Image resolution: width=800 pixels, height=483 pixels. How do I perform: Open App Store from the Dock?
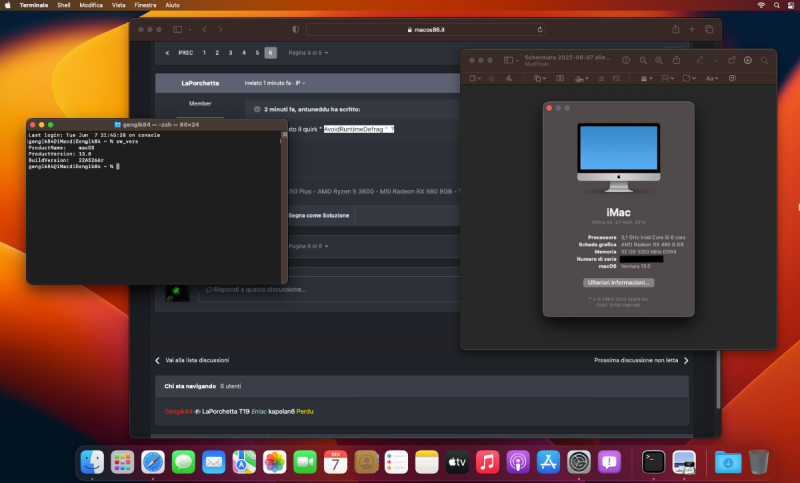(548, 462)
